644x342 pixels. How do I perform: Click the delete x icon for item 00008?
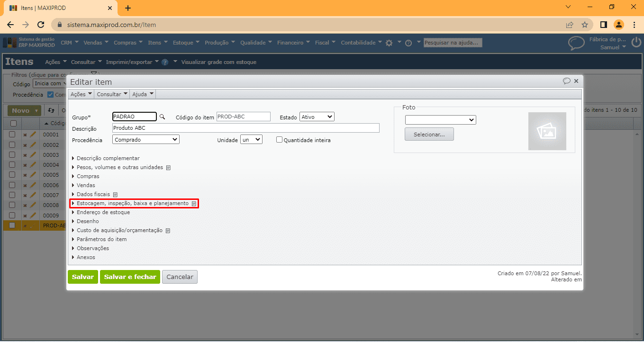pyautogui.click(x=25, y=206)
